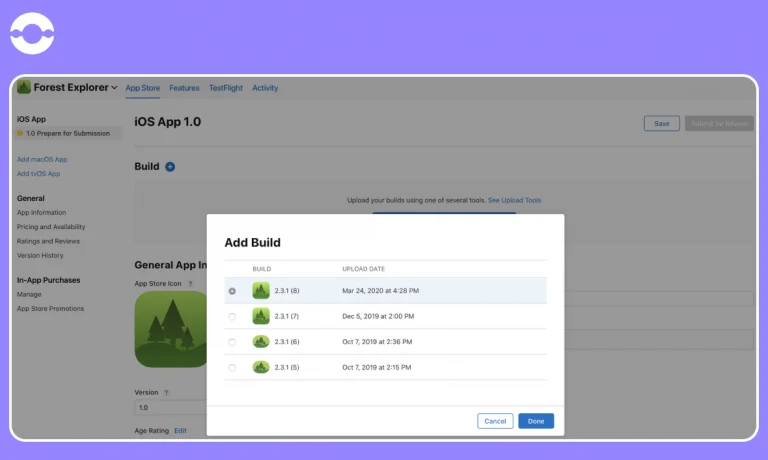Image resolution: width=768 pixels, height=460 pixels.
Task: Click build number text 2.3.1 (5)
Action: point(287,367)
